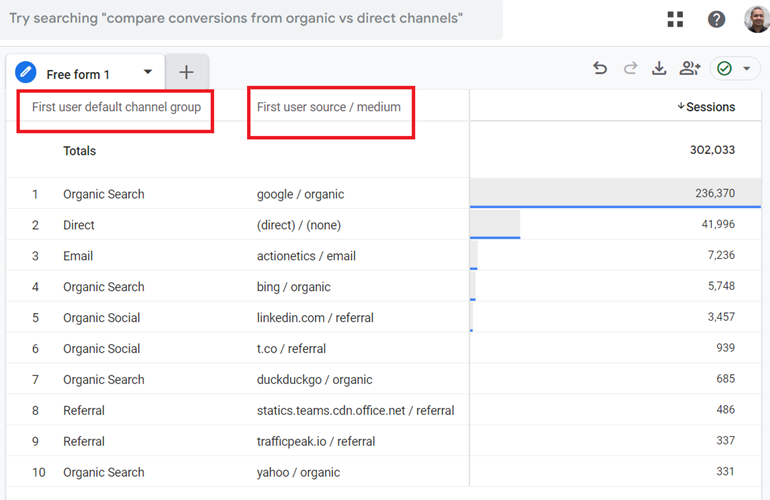Select the Free form 1 tab

78,74
